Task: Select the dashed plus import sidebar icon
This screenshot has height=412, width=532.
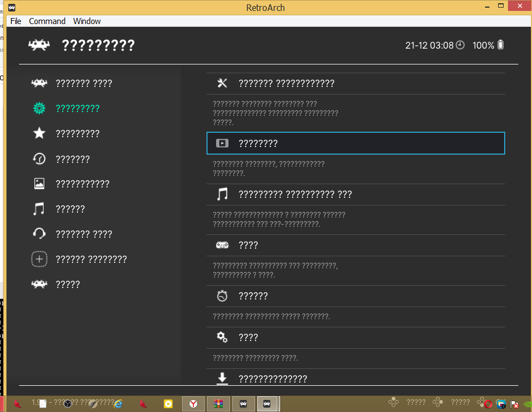Action: tap(39, 259)
